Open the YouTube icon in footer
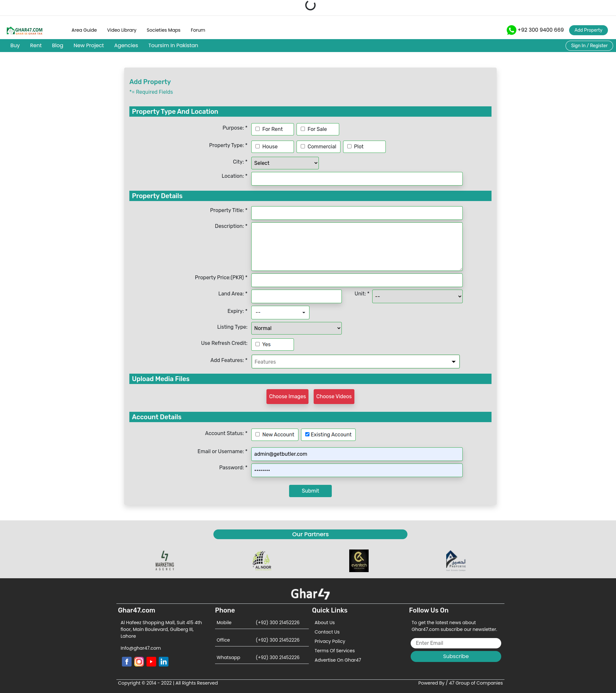 pyautogui.click(x=151, y=661)
